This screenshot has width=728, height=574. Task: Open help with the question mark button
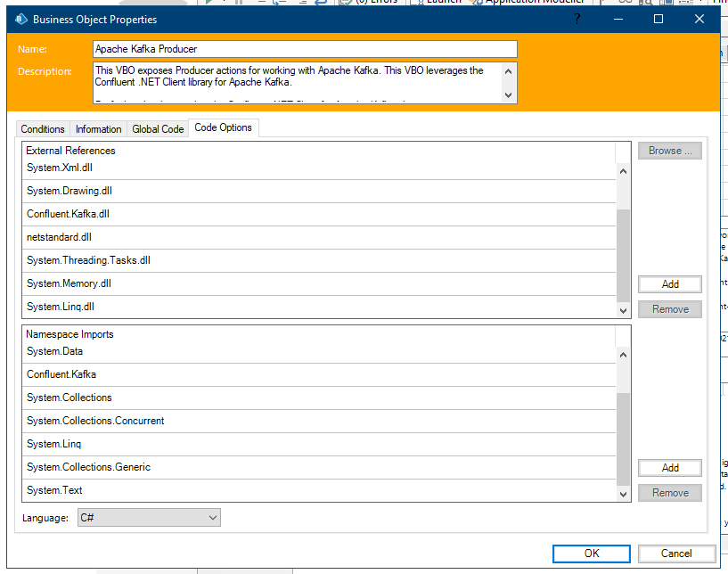577,19
